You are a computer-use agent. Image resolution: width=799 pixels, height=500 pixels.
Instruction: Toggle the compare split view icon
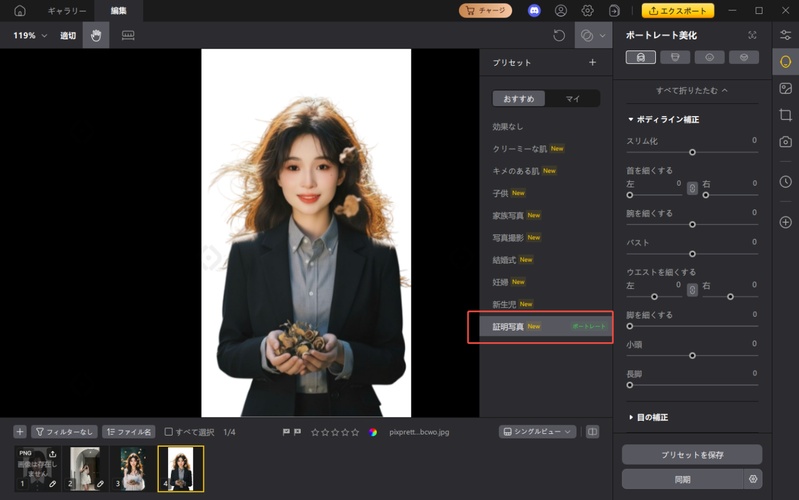point(592,432)
